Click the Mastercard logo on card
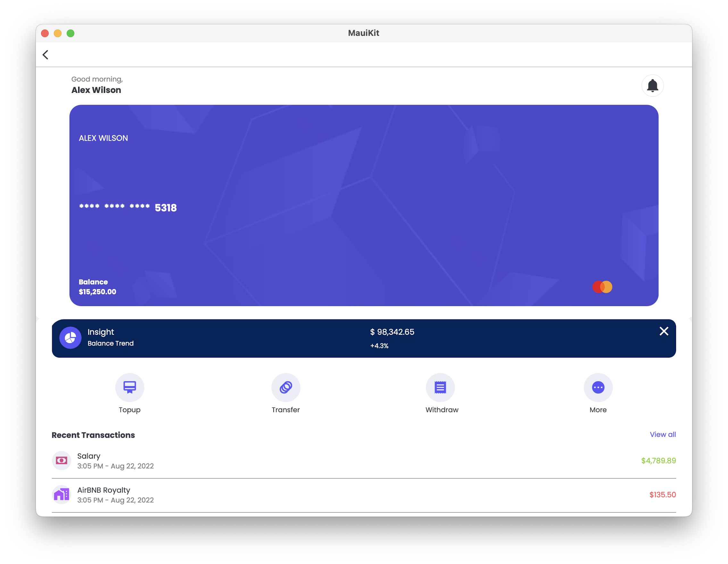This screenshot has width=728, height=564. coord(602,287)
